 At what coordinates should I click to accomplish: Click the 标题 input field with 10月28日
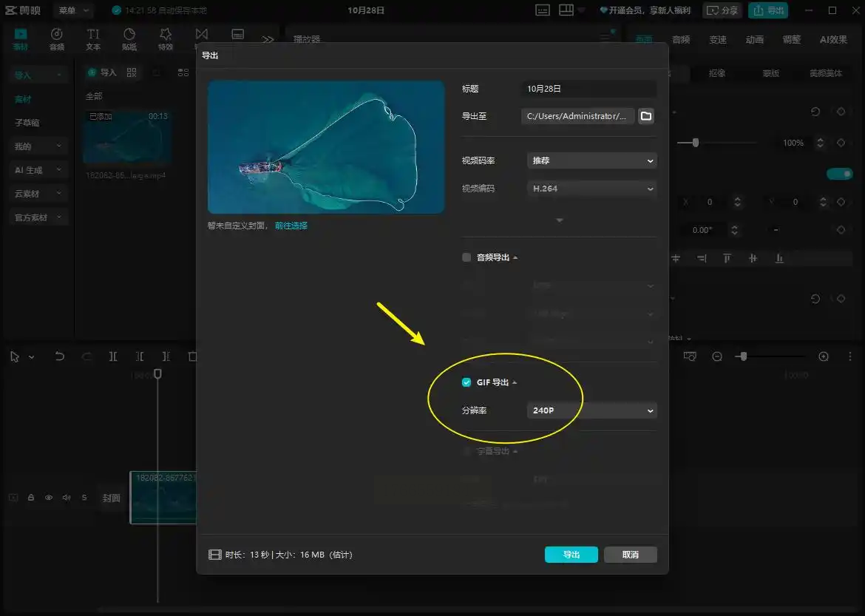pyautogui.click(x=588, y=89)
